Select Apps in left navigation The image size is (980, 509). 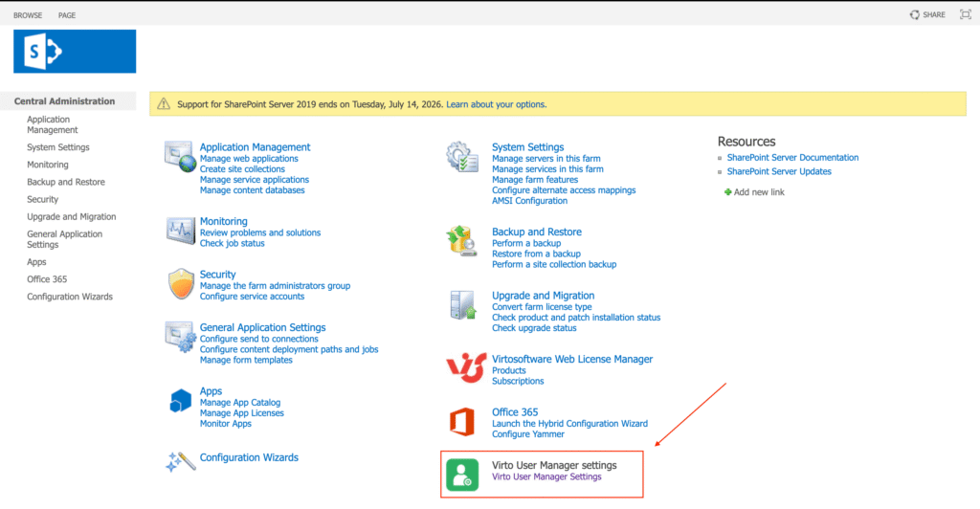36,262
